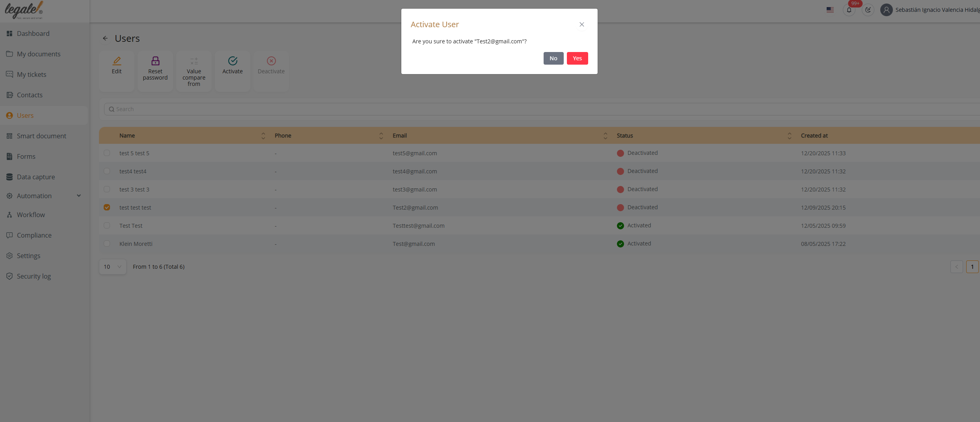Image resolution: width=980 pixels, height=422 pixels.
Task: Click the US flag language icon
Action: [x=830, y=10]
